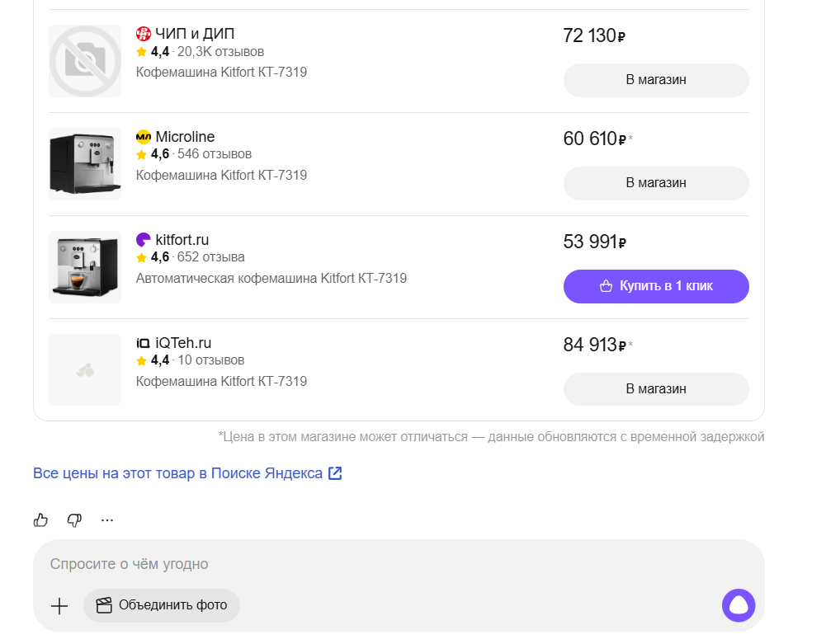Open iQTeh.ru store with 'В магазин'
Viewport: 826px width, 644px height.
tap(655, 389)
